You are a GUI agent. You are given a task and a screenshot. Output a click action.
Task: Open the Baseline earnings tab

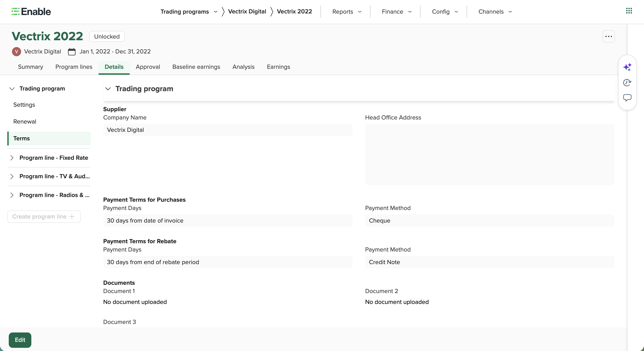196,67
